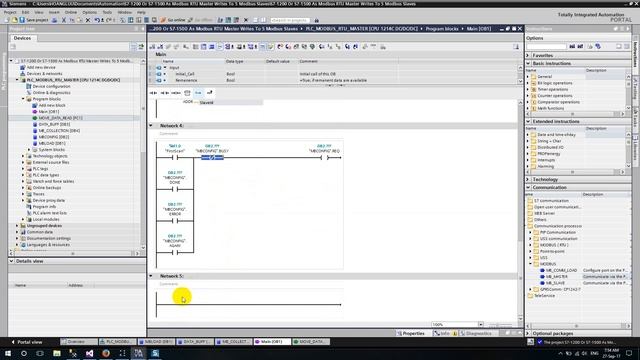This screenshot has width=640, height=360.
Task: Click the Portal view button
Action: click(x=27, y=342)
